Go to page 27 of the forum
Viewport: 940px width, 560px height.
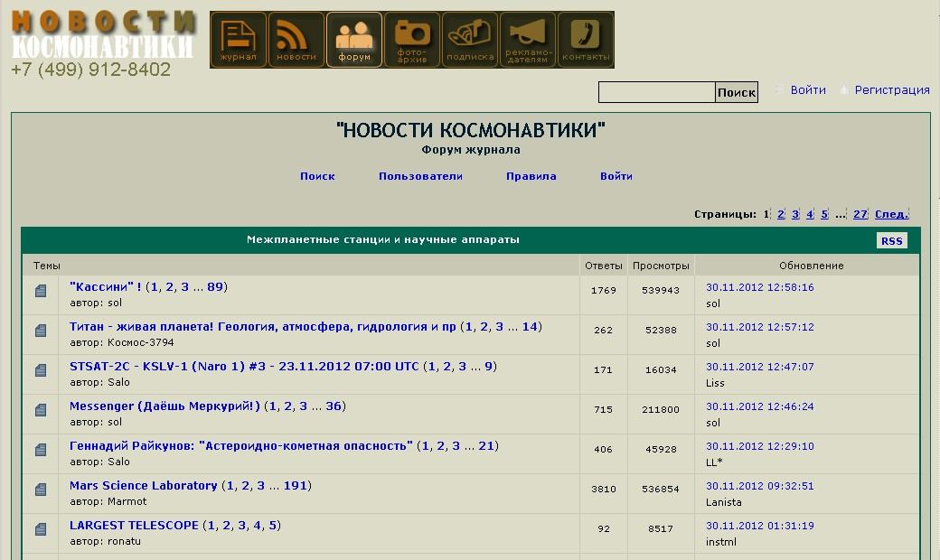pos(860,215)
